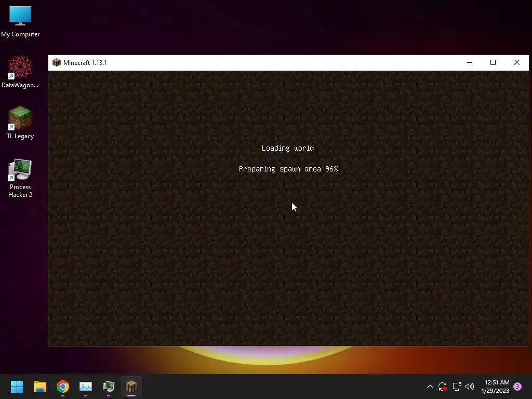Maximize the Minecraft 1.13.1 window
Screen dimensions: 532x399
pos(493,62)
